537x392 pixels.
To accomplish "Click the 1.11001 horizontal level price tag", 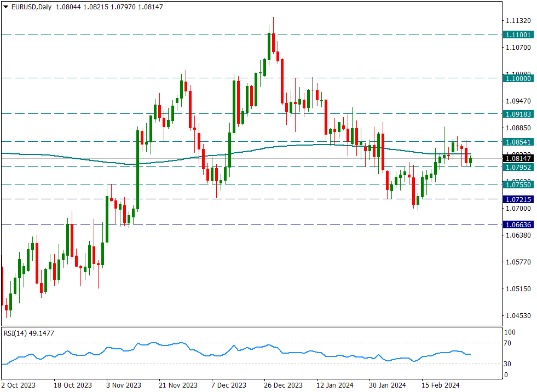I will (518, 34).
